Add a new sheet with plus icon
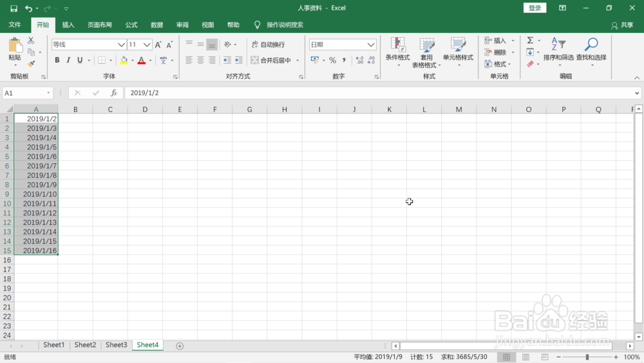 [x=180, y=346]
